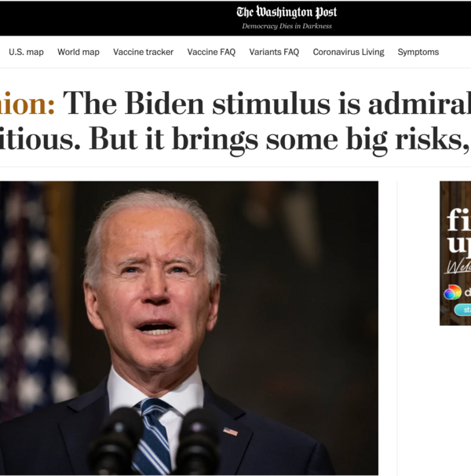Image resolution: width=471 pixels, height=476 pixels.
Task: Open the World map section
Action: [x=78, y=52]
